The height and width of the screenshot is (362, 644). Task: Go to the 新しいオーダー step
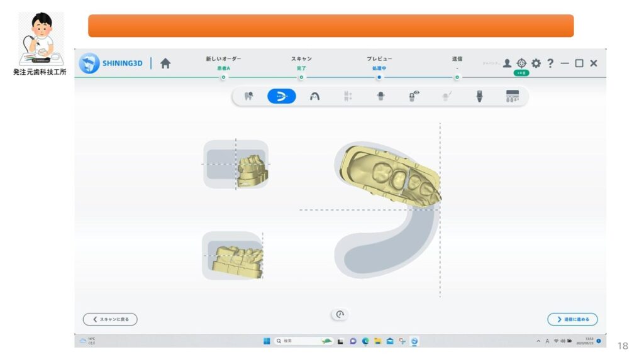coord(223,77)
